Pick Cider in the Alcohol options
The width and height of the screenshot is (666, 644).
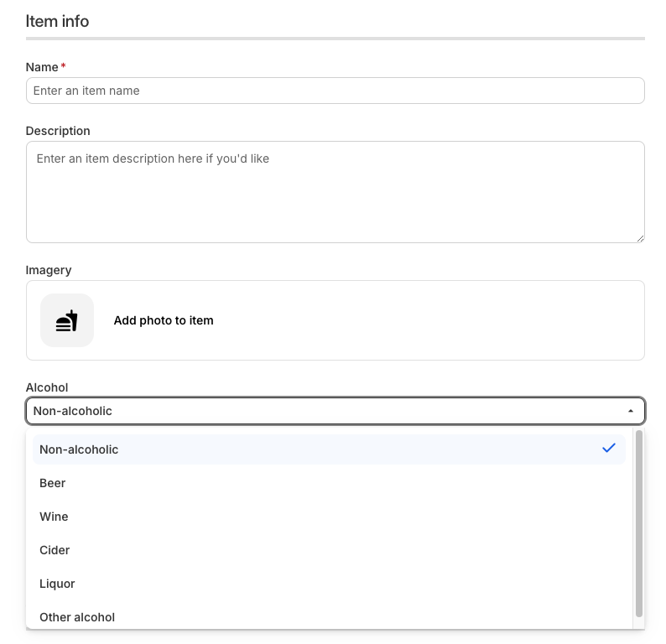coord(329,550)
